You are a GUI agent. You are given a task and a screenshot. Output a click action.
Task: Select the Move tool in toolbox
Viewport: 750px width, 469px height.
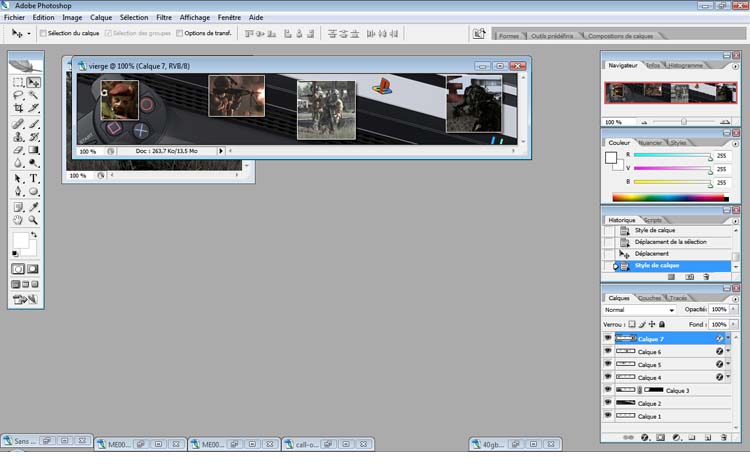[x=33, y=82]
